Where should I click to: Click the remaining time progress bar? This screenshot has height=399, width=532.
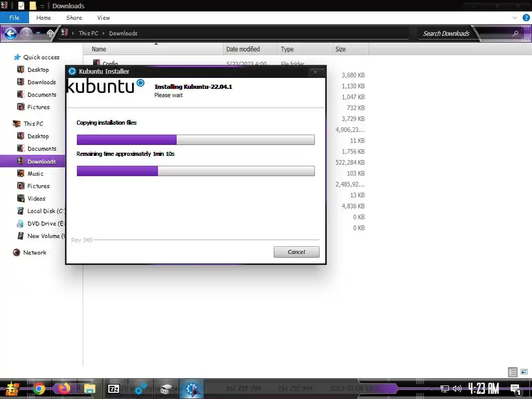pyautogui.click(x=195, y=170)
